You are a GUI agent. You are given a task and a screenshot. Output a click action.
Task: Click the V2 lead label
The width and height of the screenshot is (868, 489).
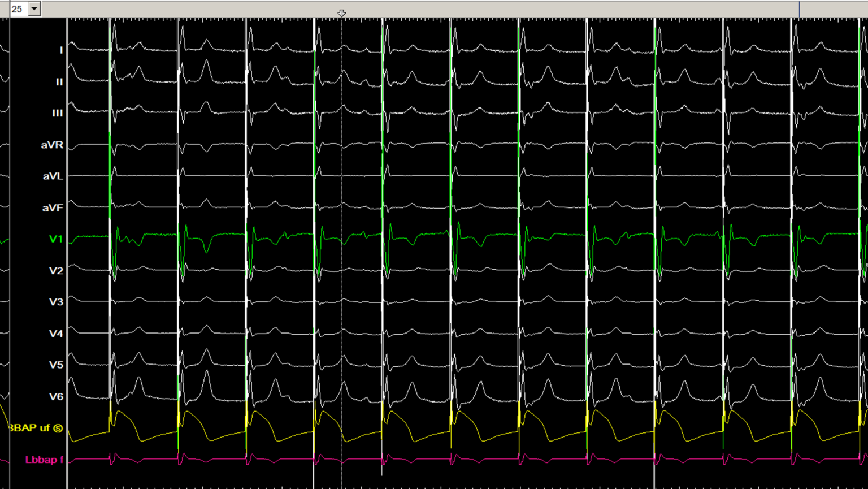point(58,270)
